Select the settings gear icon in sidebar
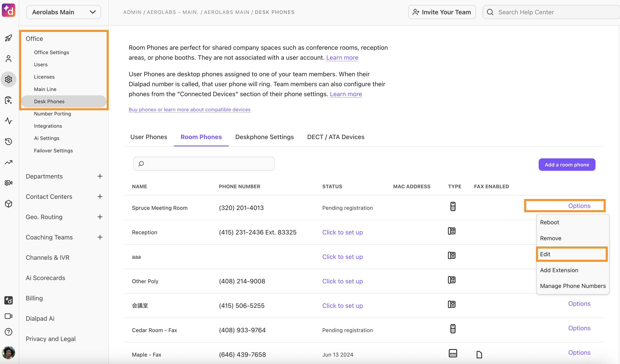Screen dimensions: 620x364 (9, 79)
